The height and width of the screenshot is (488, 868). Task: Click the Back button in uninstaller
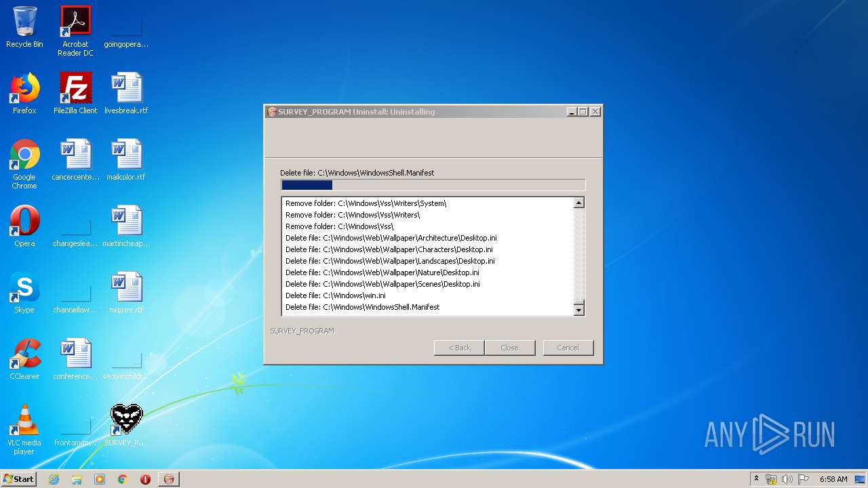(459, 348)
